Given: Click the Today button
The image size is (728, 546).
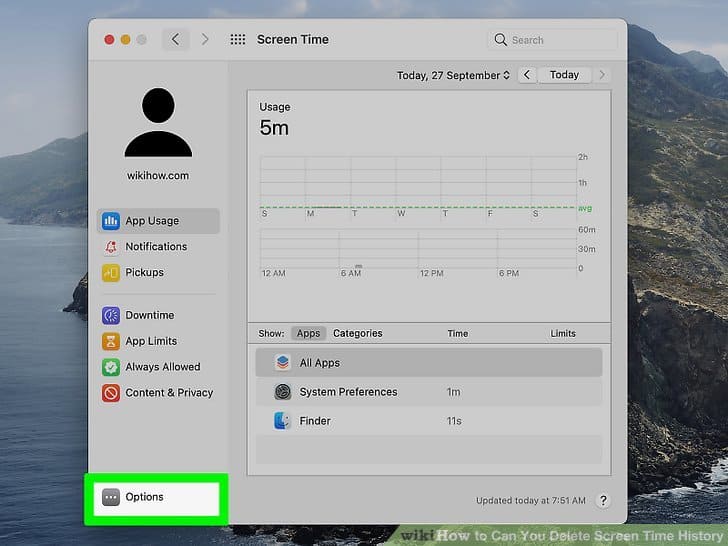Looking at the screenshot, I should point(564,75).
